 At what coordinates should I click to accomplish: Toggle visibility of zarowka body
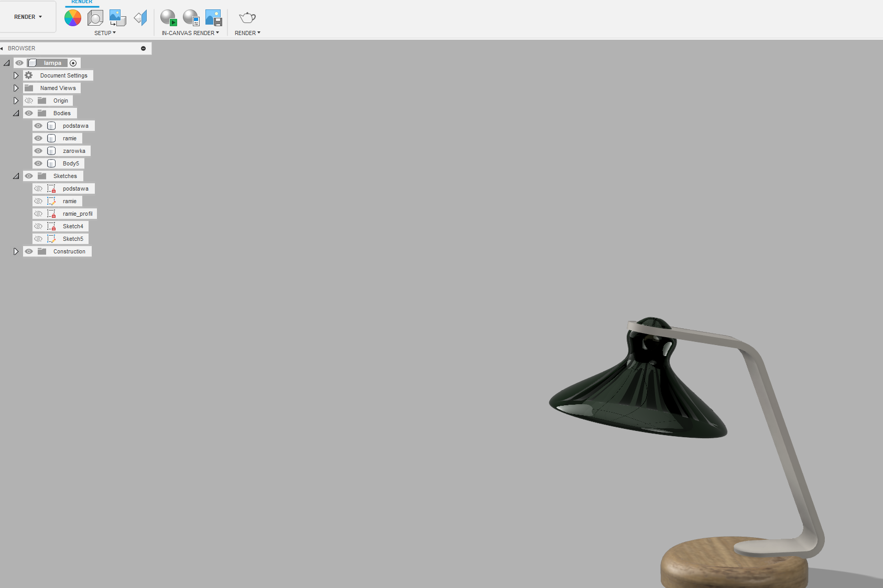[x=38, y=151]
